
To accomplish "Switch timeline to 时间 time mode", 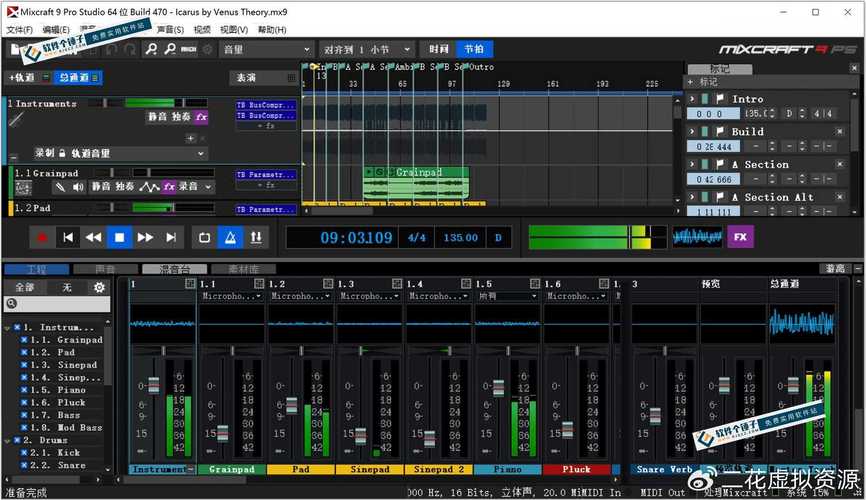I will pos(439,49).
